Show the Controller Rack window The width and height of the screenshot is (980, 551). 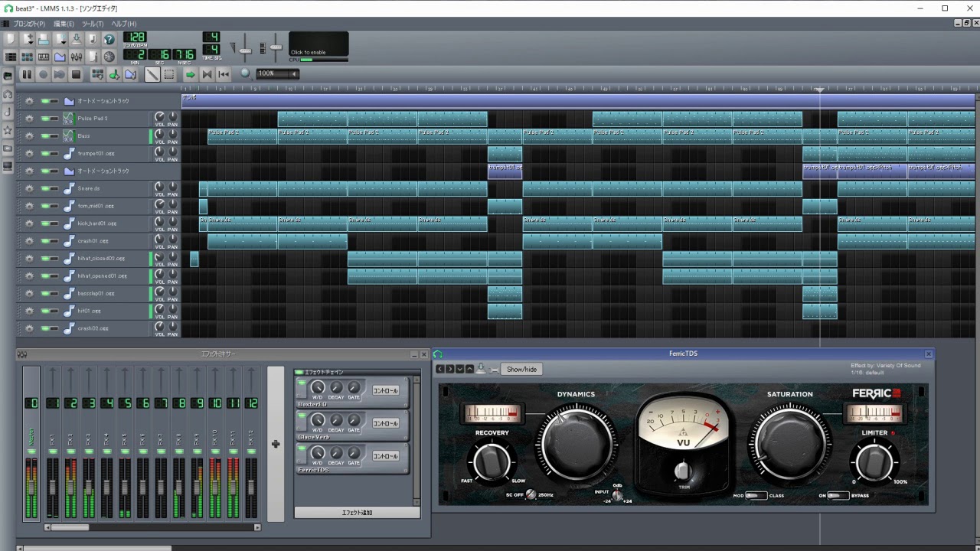109,57
